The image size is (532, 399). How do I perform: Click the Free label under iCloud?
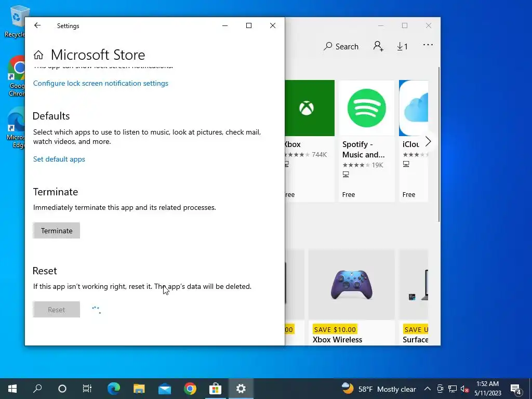point(408,195)
